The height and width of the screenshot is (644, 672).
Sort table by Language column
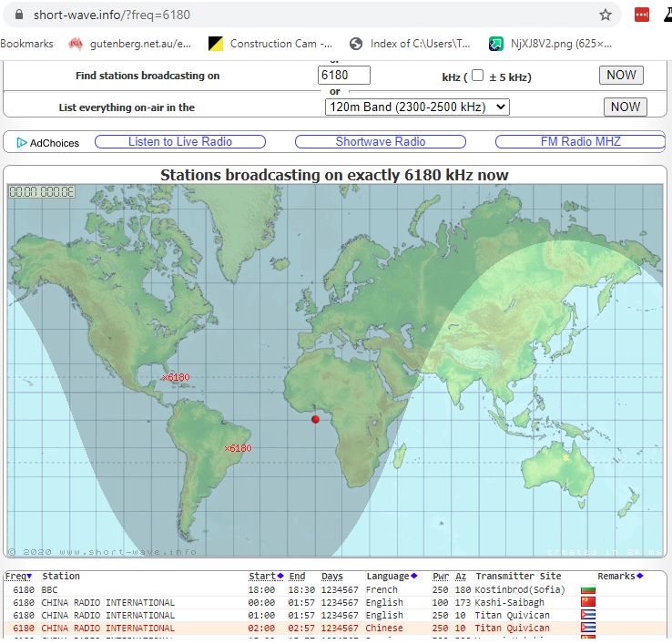(392, 577)
